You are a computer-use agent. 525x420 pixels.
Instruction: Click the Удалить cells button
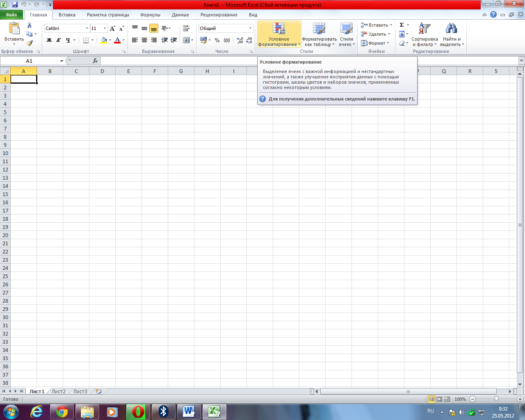[373, 34]
